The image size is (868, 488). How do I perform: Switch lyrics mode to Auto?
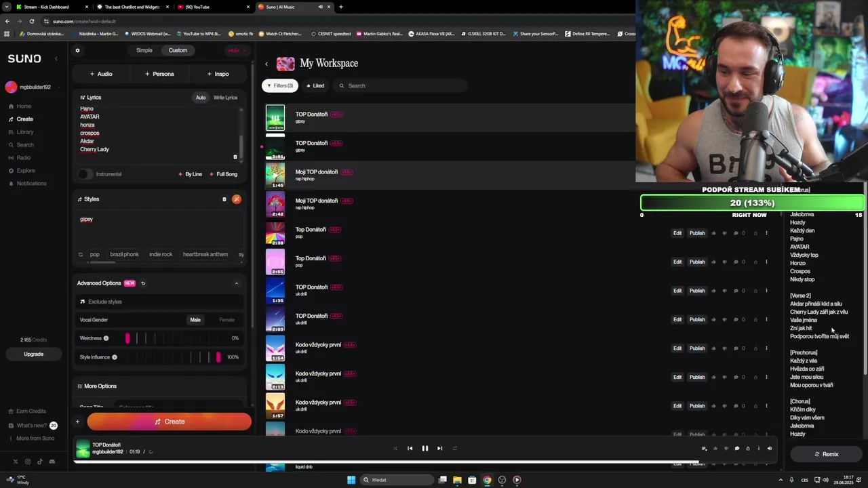click(201, 98)
